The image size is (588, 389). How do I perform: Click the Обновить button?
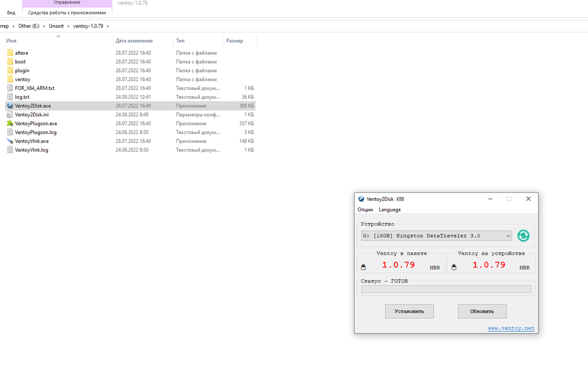482,311
